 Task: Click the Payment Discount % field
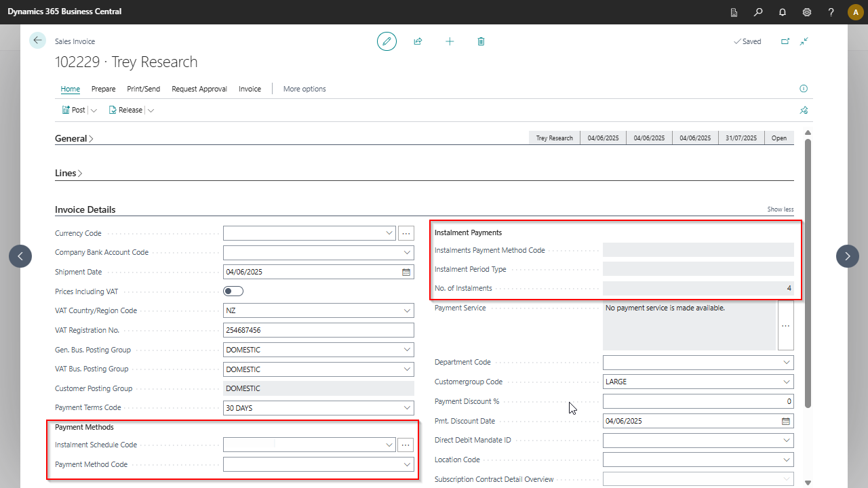(x=698, y=401)
